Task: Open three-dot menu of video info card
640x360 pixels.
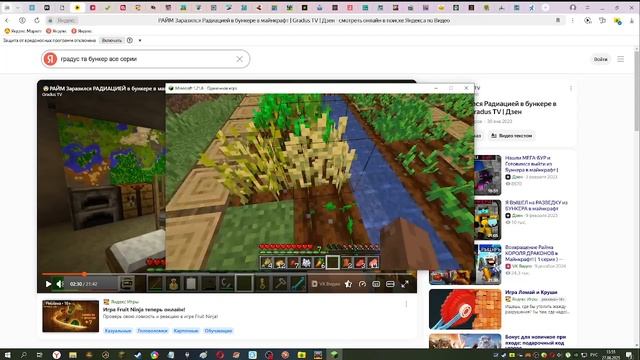Action: tap(571, 88)
